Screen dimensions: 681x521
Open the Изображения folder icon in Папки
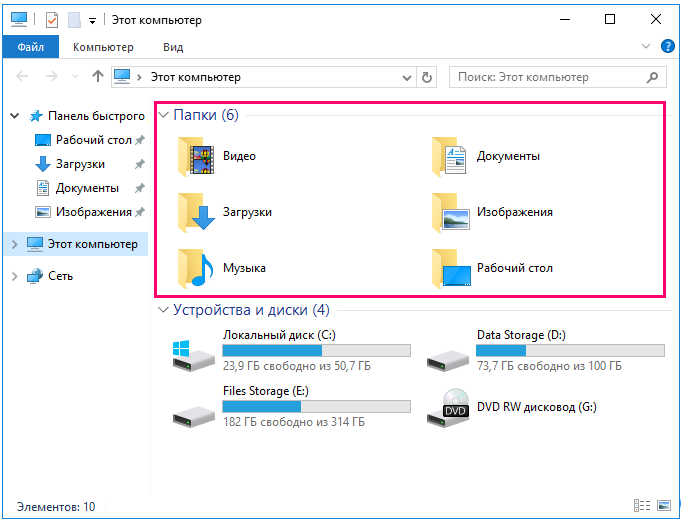(x=451, y=212)
